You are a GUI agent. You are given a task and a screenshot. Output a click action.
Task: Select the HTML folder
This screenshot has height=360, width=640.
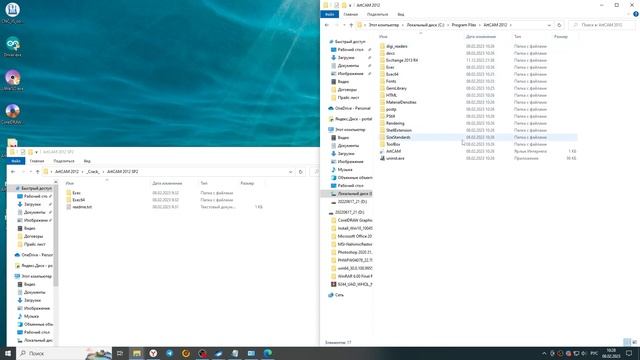(x=391, y=95)
